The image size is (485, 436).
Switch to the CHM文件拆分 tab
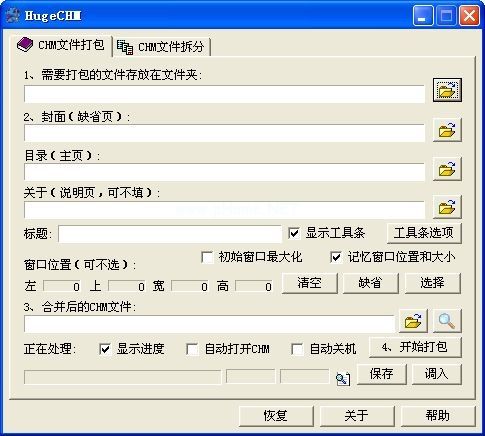[161, 47]
